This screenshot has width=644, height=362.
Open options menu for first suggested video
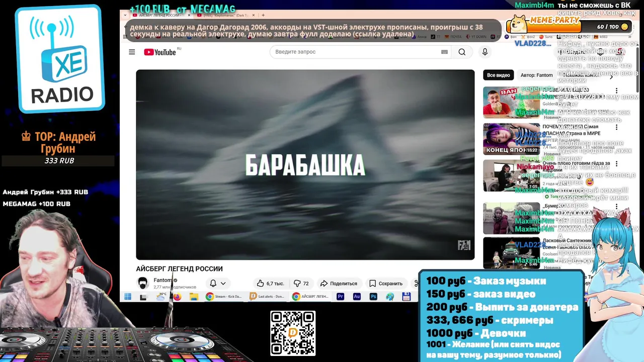coord(616,91)
